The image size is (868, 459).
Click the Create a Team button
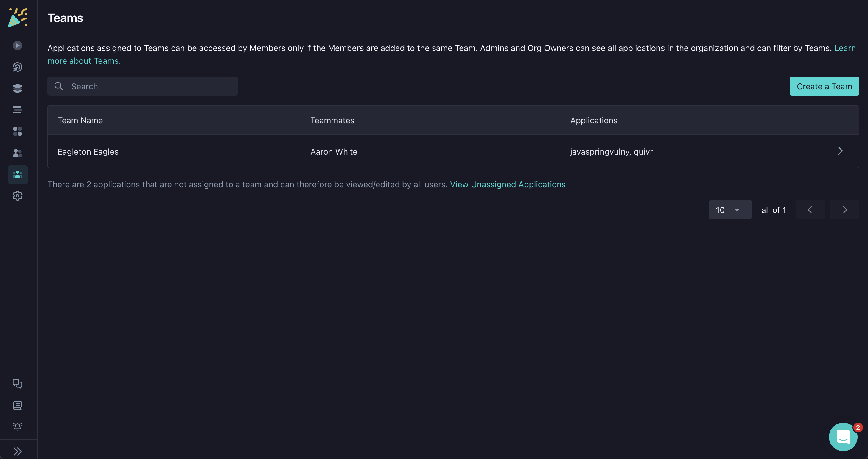point(824,86)
